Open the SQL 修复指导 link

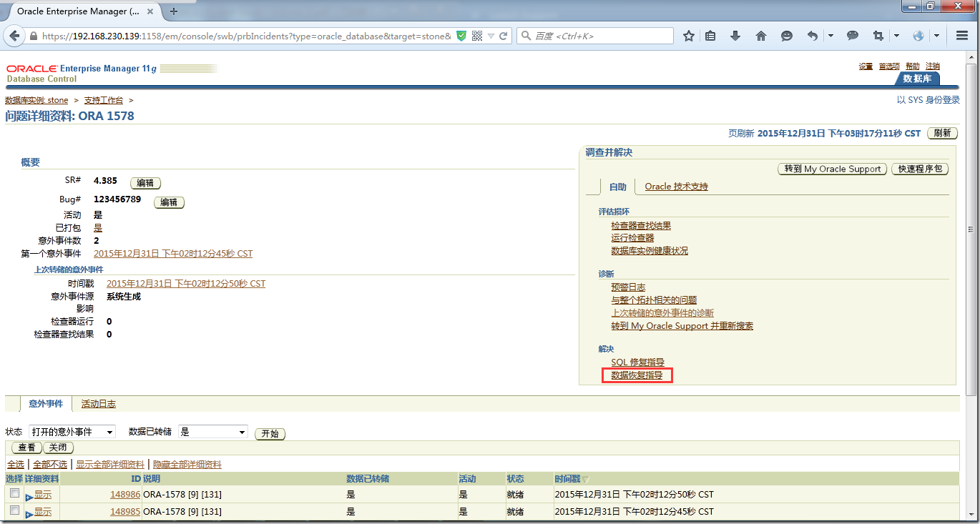637,362
